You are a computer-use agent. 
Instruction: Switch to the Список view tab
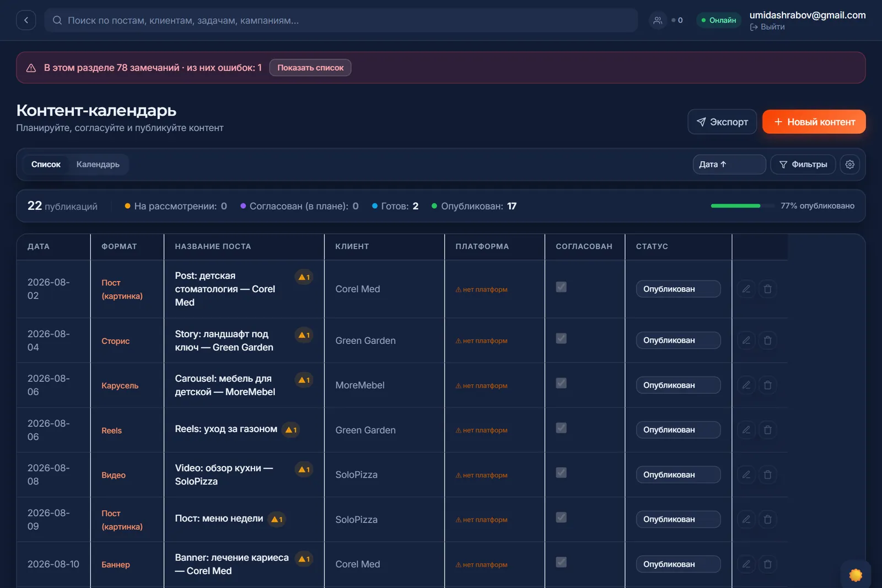[x=46, y=164]
